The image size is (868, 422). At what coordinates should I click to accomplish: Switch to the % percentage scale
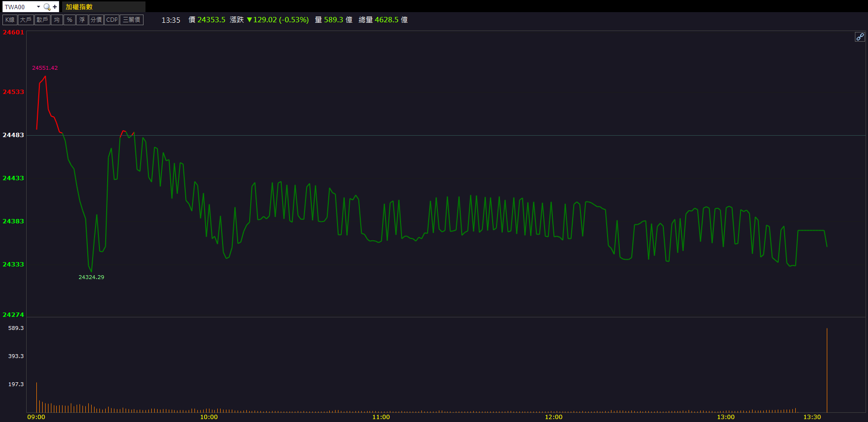pos(69,20)
